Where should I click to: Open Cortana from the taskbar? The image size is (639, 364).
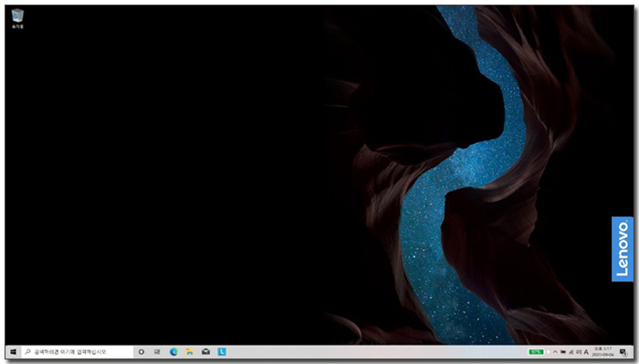141,352
